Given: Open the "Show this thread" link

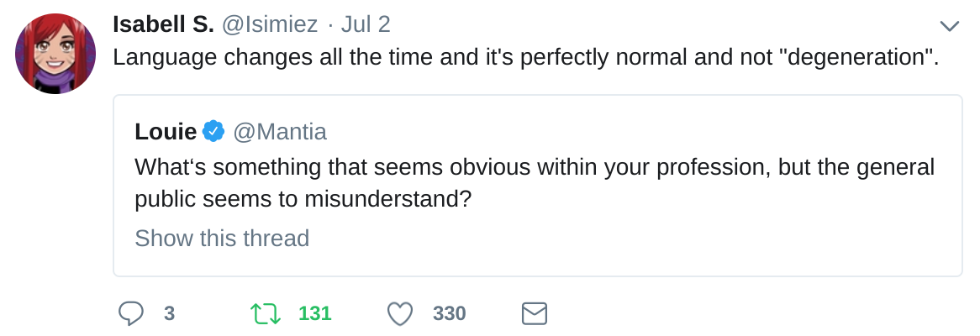Looking at the screenshot, I should coord(222,239).
